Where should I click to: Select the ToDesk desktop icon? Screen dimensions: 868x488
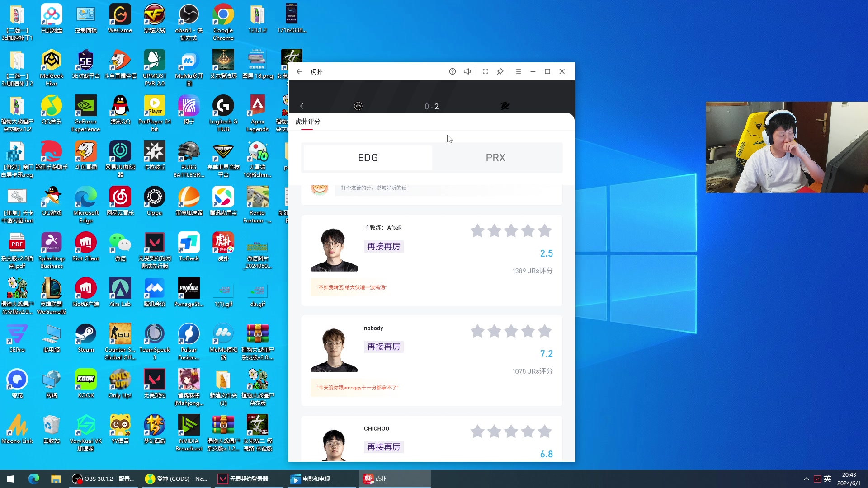click(189, 247)
